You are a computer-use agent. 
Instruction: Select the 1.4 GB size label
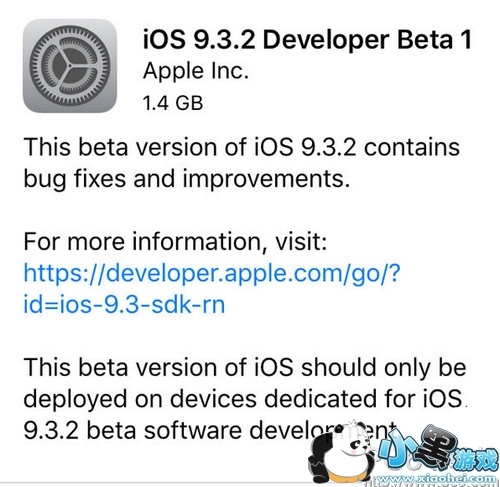(173, 103)
